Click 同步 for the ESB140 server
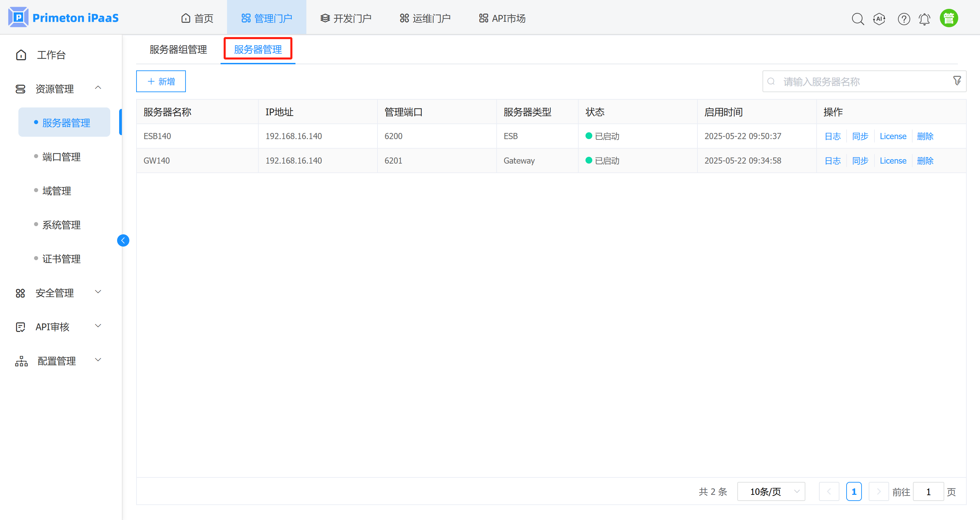 860,136
